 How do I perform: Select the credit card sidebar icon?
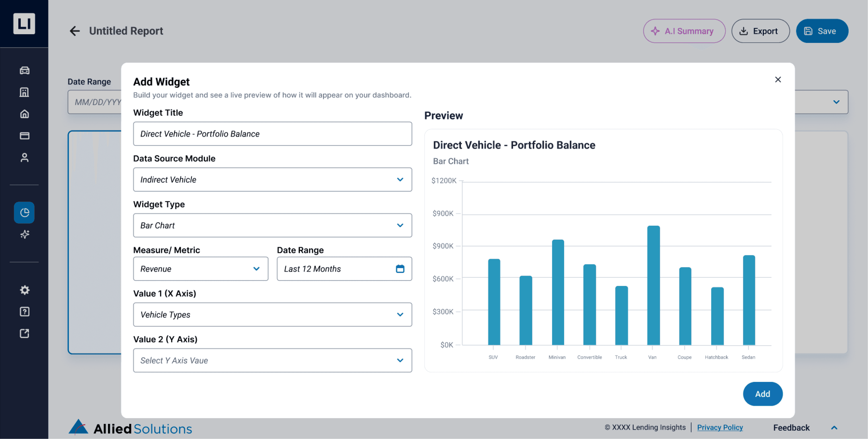click(x=24, y=135)
